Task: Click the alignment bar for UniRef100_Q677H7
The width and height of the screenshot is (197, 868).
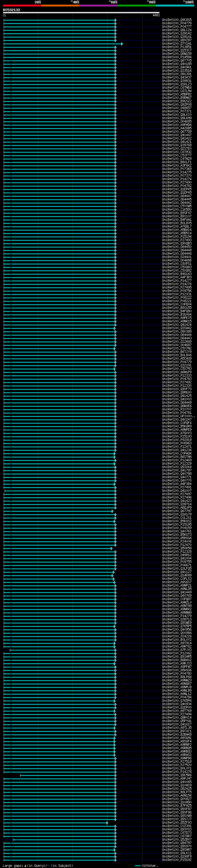Action: tap(58, 511)
